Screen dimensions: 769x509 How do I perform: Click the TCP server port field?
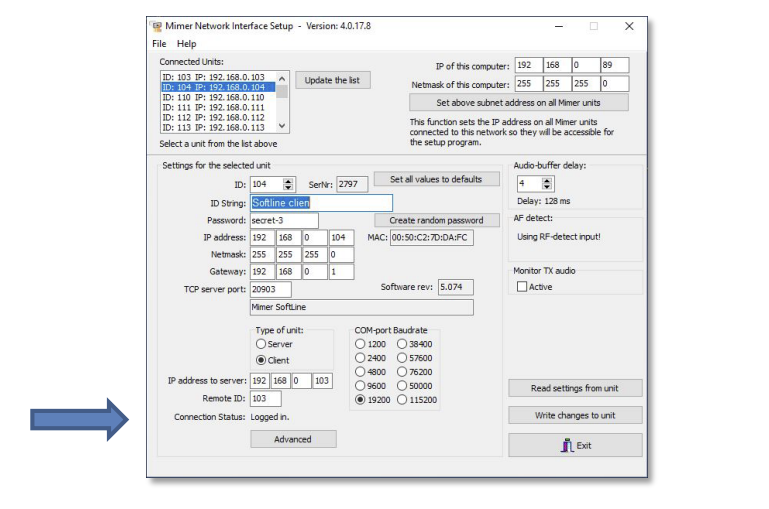pos(271,289)
